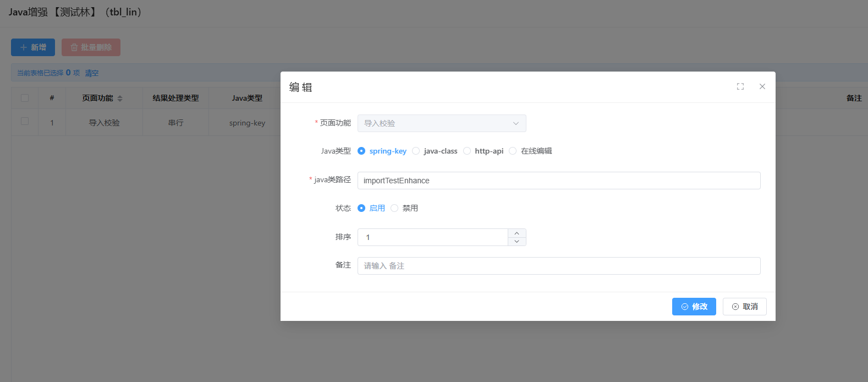Image resolution: width=868 pixels, height=382 pixels.
Task: Click the sort icon beside 页面功能 column
Action: (x=120, y=99)
